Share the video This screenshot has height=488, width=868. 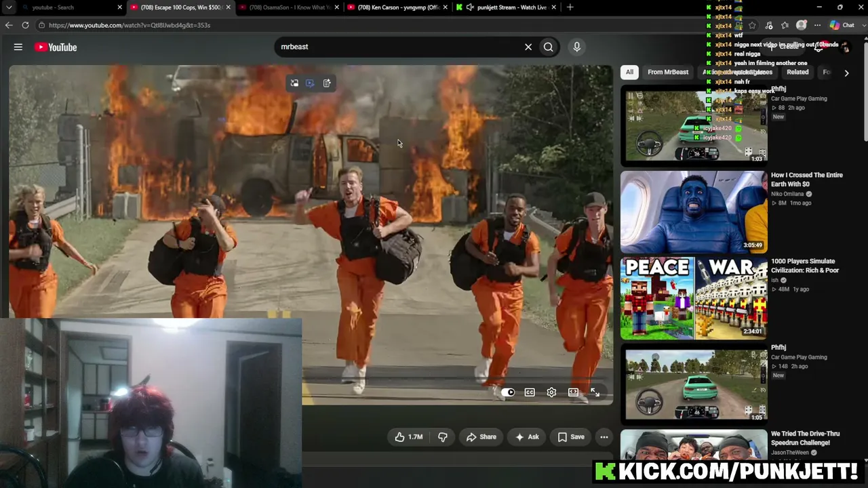(481, 437)
